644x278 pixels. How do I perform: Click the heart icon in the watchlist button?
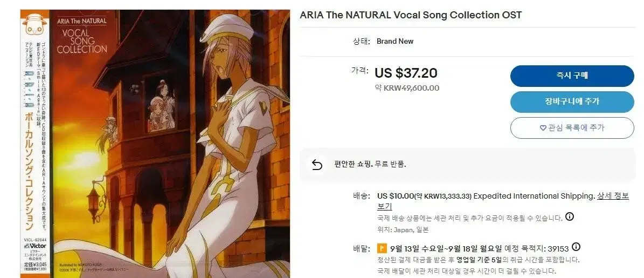543,128
